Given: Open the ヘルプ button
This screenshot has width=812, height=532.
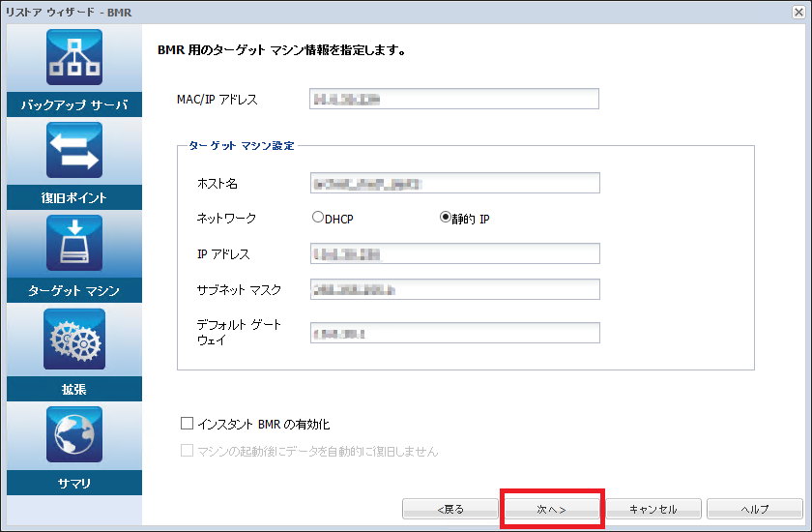Looking at the screenshot, I should coord(755,509).
